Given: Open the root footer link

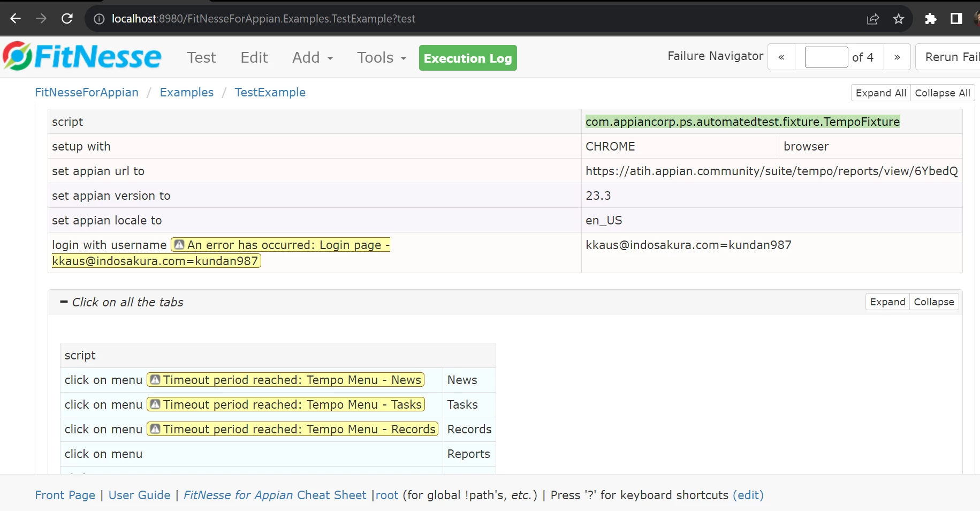Looking at the screenshot, I should [x=387, y=495].
